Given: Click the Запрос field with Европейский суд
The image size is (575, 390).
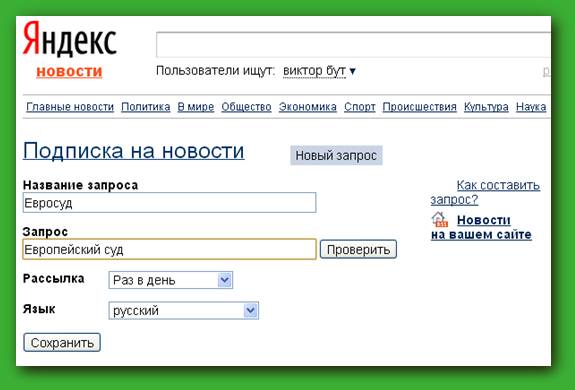Looking at the screenshot, I should (x=169, y=250).
